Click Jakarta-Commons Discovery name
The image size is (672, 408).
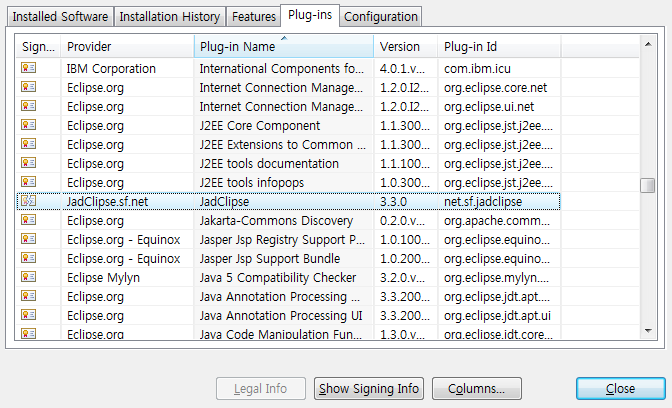tap(276, 221)
